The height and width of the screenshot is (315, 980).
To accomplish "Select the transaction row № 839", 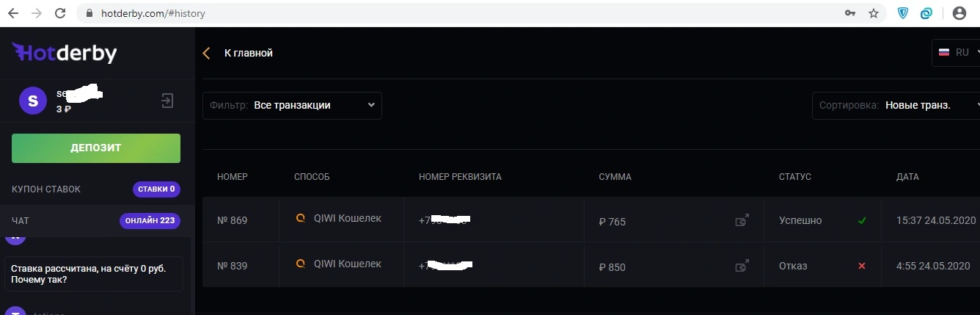I will [591, 266].
